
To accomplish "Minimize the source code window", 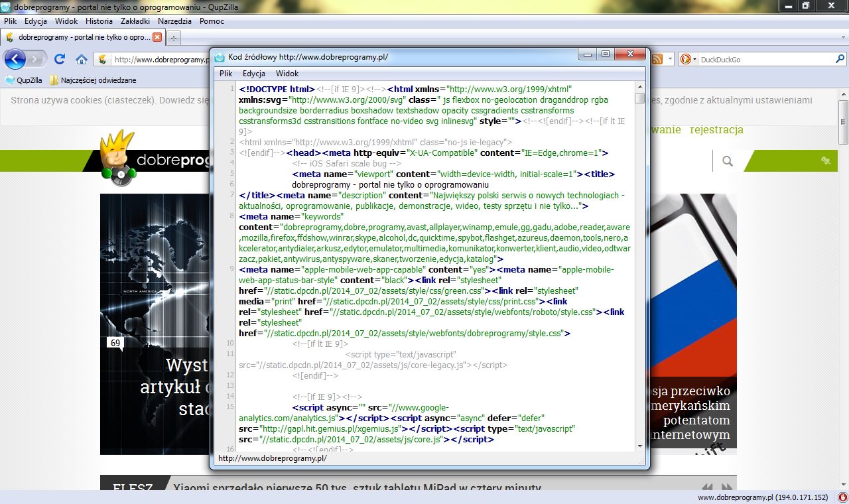I will (x=587, y=54).
